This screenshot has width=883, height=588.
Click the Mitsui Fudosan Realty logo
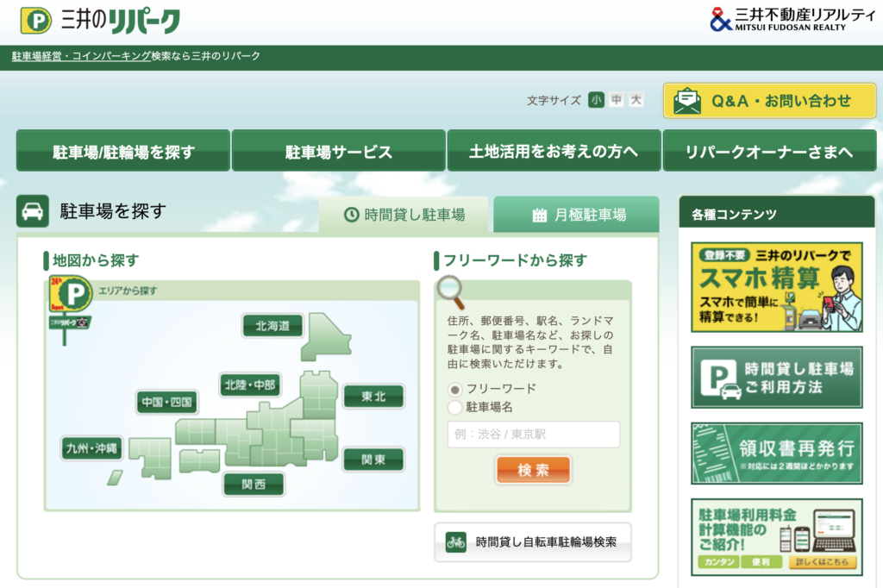(x=790, y=19)
